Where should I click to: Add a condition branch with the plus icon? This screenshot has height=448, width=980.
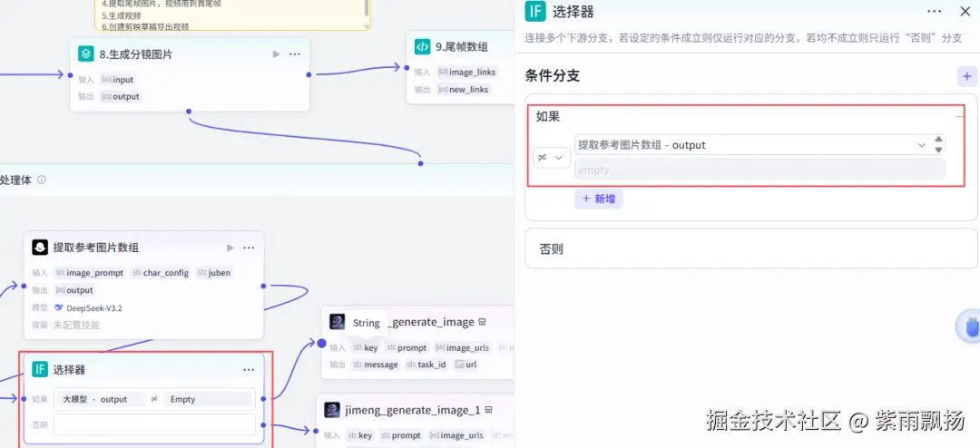tap(967, 76)
